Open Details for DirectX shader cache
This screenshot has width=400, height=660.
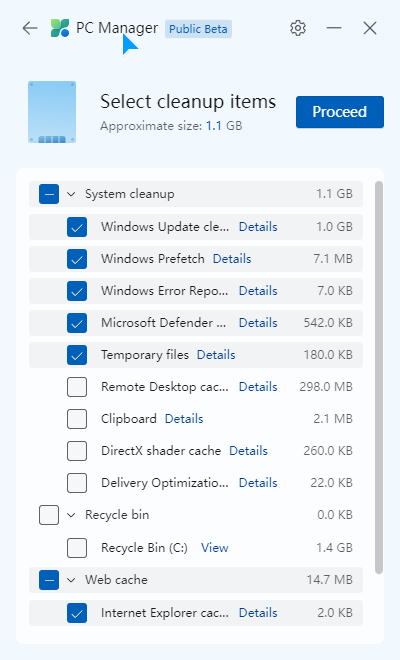coord(248,451)
